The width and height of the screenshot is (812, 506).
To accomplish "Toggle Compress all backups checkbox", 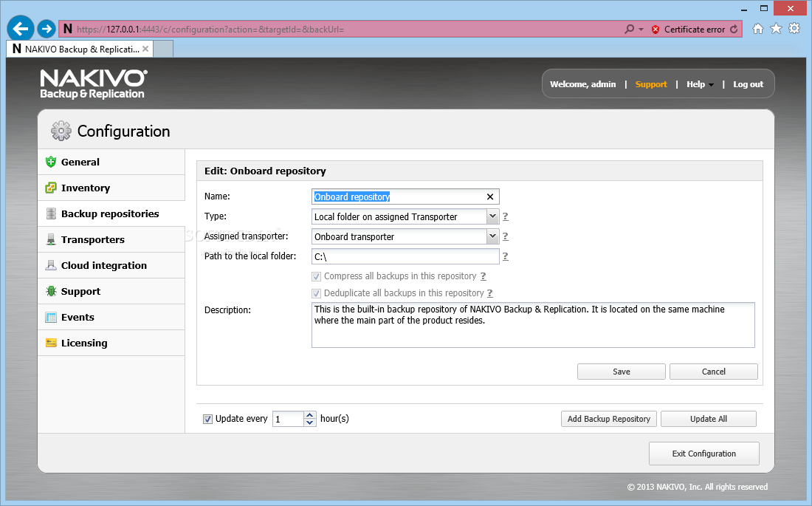I will pyautogui.click(x=317, y=276).
